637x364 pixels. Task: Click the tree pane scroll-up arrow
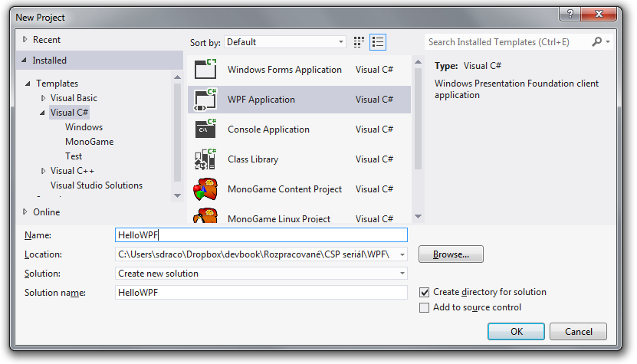pyautogui.click(x=177, y=77)
